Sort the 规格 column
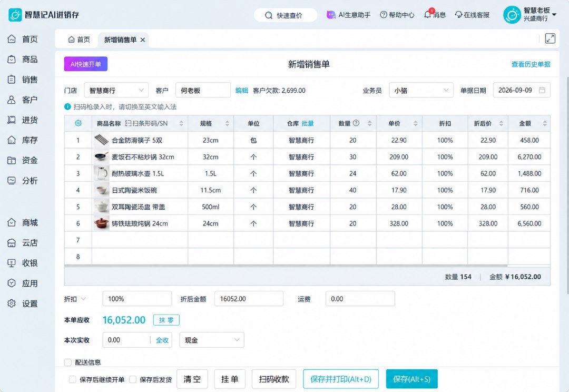This screenshot has width=569, height=392. pos(227,123)
